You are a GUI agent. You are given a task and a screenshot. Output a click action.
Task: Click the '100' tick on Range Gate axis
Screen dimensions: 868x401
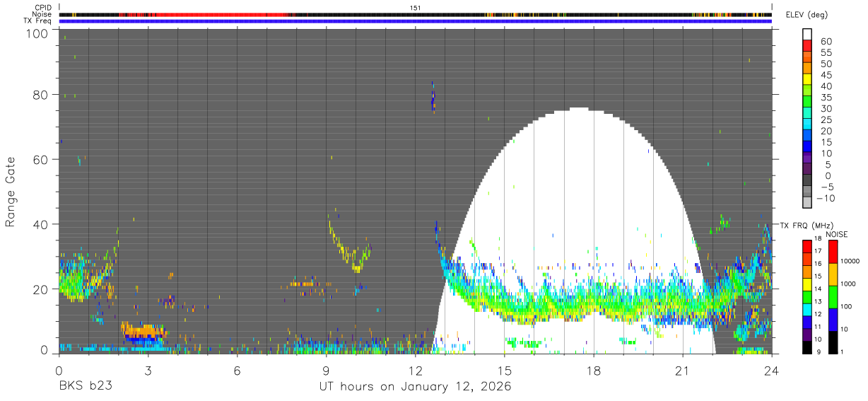37,34
